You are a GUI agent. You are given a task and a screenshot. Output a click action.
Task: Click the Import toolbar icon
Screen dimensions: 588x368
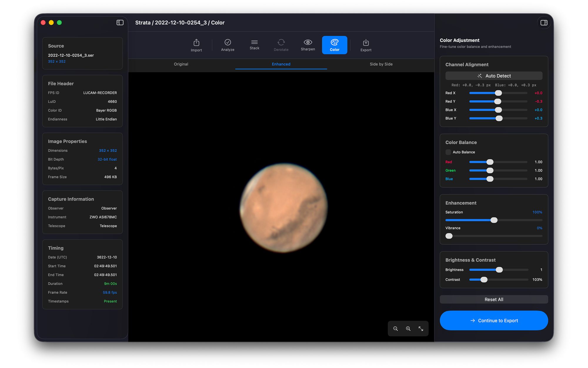(196, 45)
